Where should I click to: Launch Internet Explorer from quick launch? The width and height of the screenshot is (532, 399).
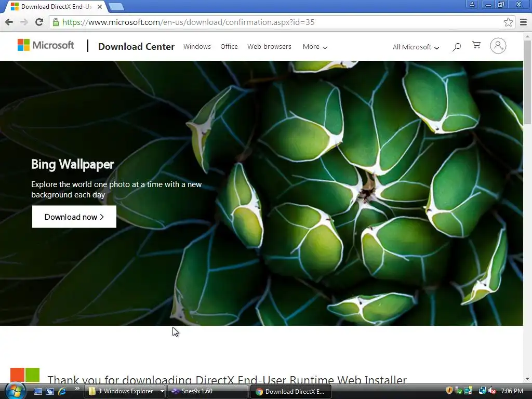click(x=62, y=391)
